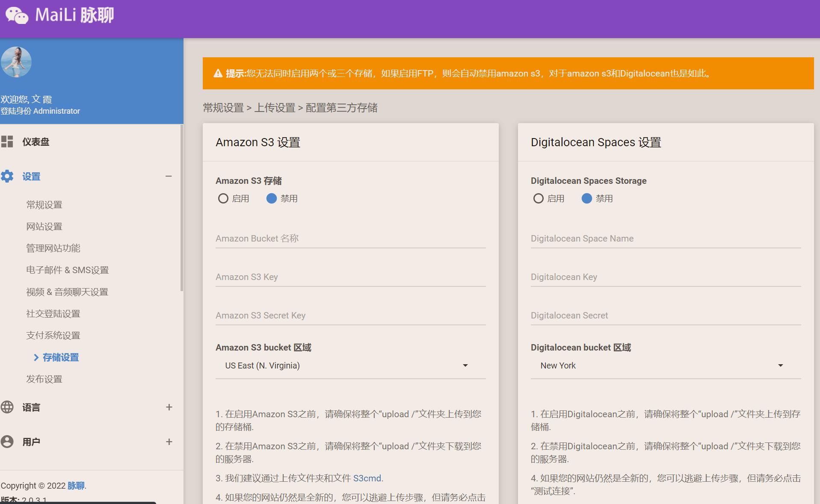Click the settings gear icon
This screenshot has height=504, width=820.
(x=7, y=176)
